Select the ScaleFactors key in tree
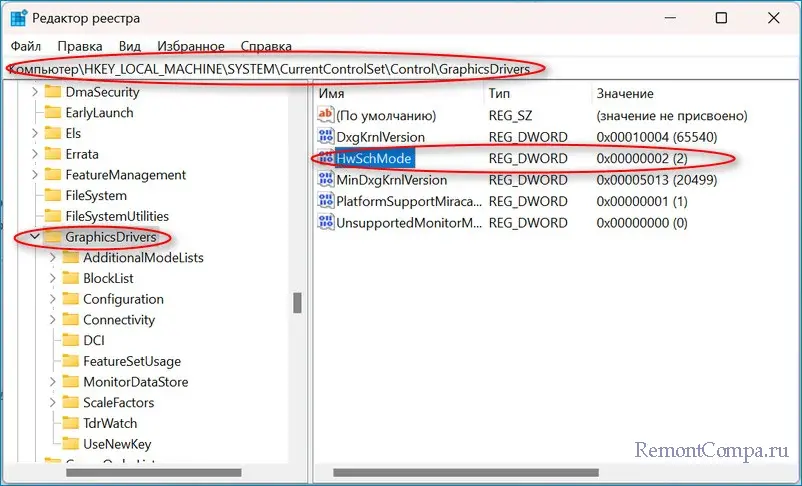This screenshot has width=802, height=486. coord(118,402)
